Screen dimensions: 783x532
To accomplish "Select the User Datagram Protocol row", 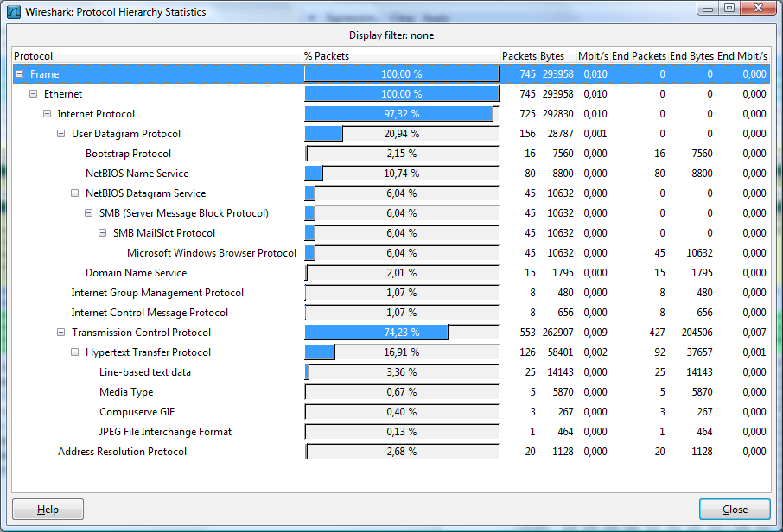I will tap(391, 134).
